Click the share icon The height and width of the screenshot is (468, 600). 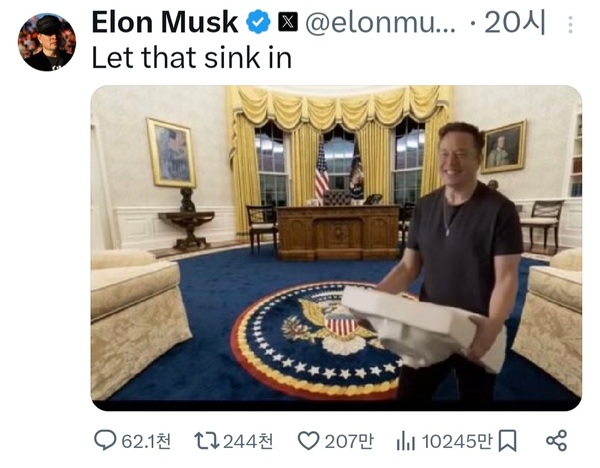point(556,440)
